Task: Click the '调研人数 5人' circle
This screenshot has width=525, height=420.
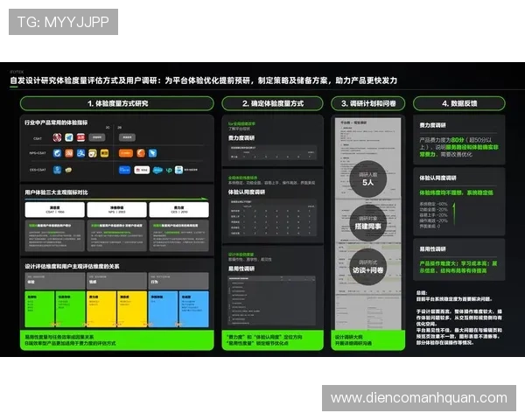Action: point(368,179)
